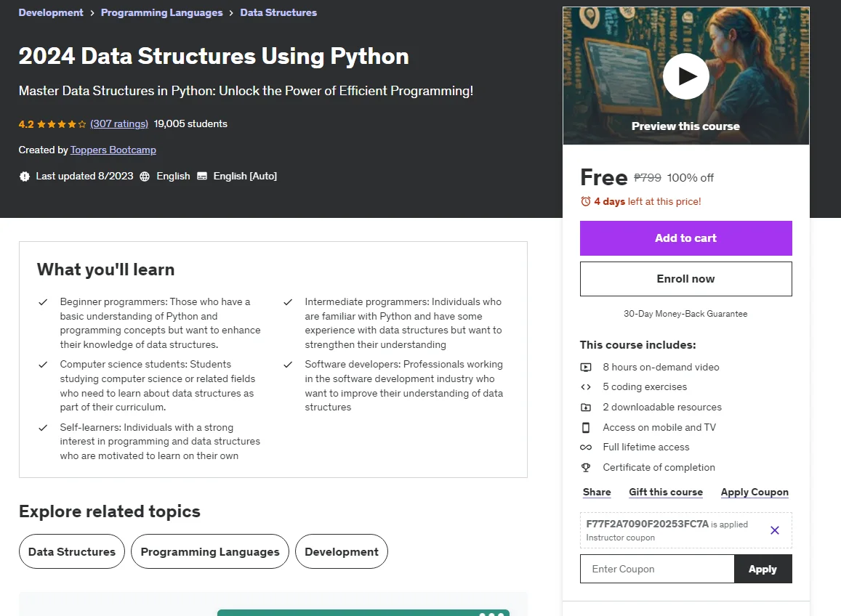This screenshot has height=616, width=841.
Task: Select the Data Structures topic pill
Action: point(72,551)
